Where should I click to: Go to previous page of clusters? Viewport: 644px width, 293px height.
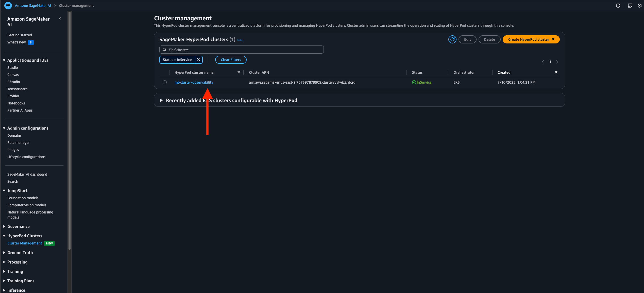pyautogui.click(x=543, y=62)
